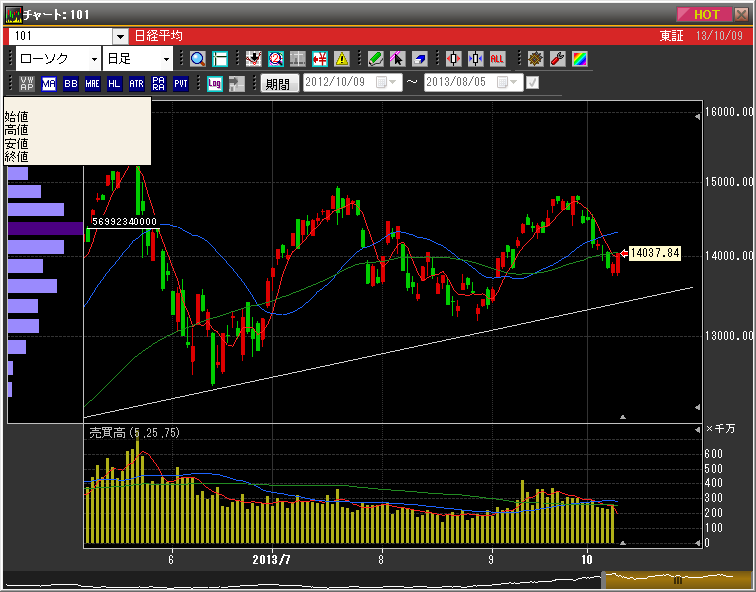Click the stock code input field
Image resolution: width=756 pixels, height=592 pixels.
(60, 36)
